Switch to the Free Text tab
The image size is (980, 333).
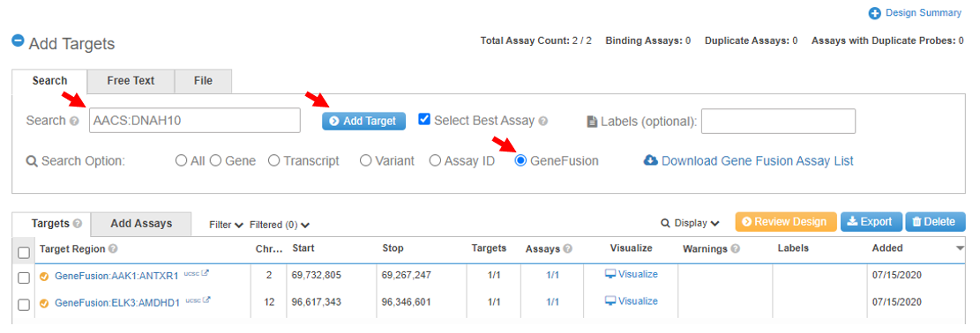pyautogui.click(x=131, y=80)
